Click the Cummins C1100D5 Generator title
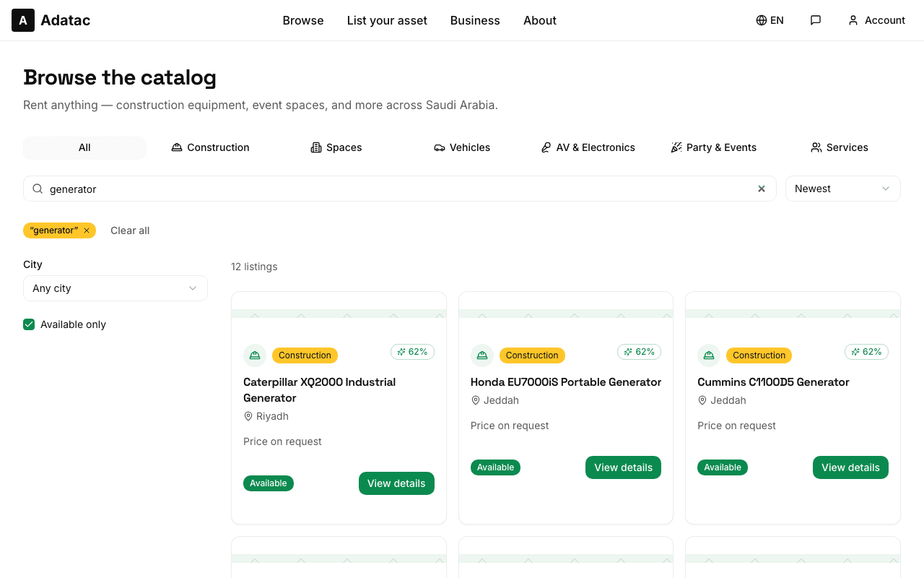This screenshot has width=924, height=578. (x=773, y=382)
